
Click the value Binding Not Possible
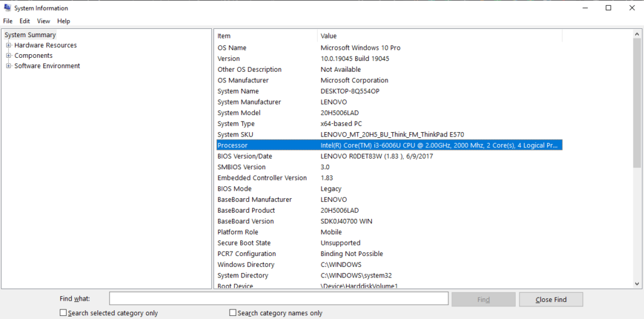pos(352,254)
